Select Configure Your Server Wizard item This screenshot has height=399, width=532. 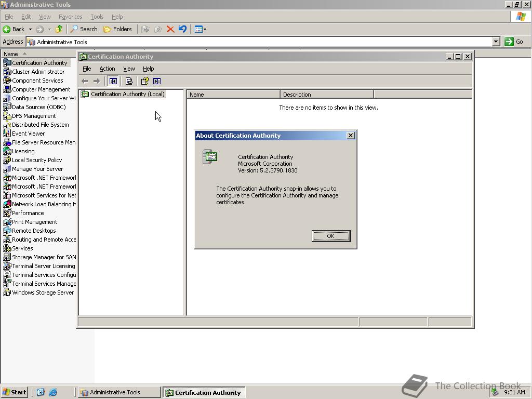pyautogui.click(x=39, y=98)
